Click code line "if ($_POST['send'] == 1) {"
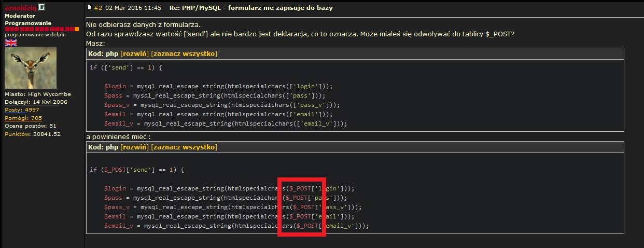 pos(137,170)
